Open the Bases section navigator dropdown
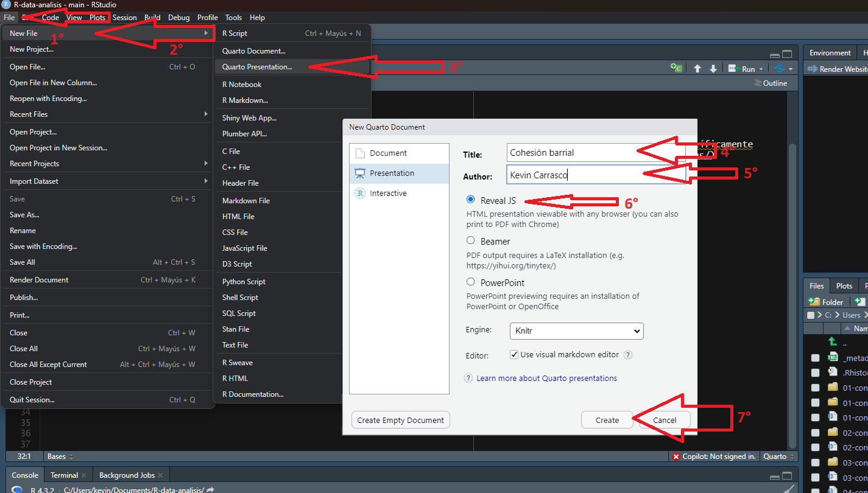This screenshot has width=868, height=493. [60, 456]
